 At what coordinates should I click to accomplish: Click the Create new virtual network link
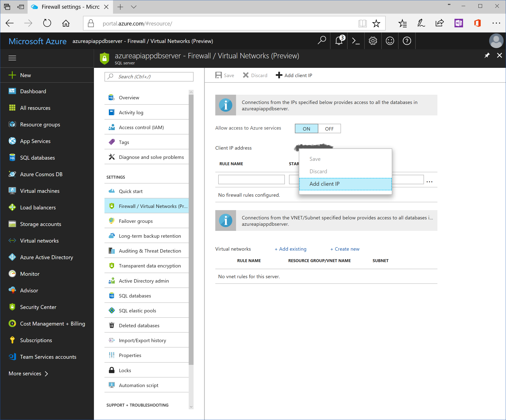point(345,249)
